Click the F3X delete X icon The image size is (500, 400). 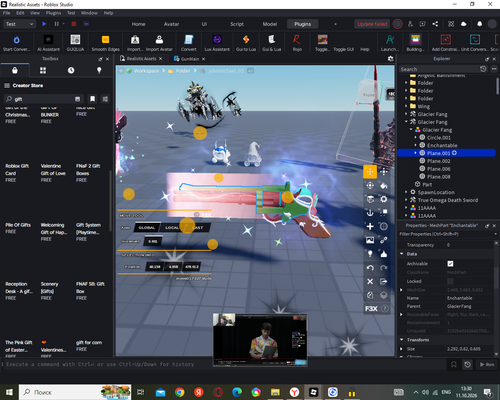(370, 281)
